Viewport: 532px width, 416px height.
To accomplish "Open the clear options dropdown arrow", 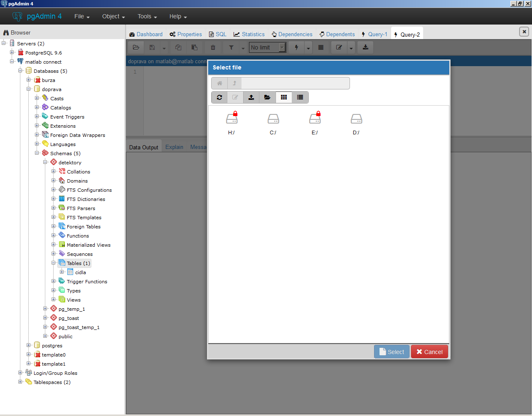I will pyautogui.click(x=351, y=47).
